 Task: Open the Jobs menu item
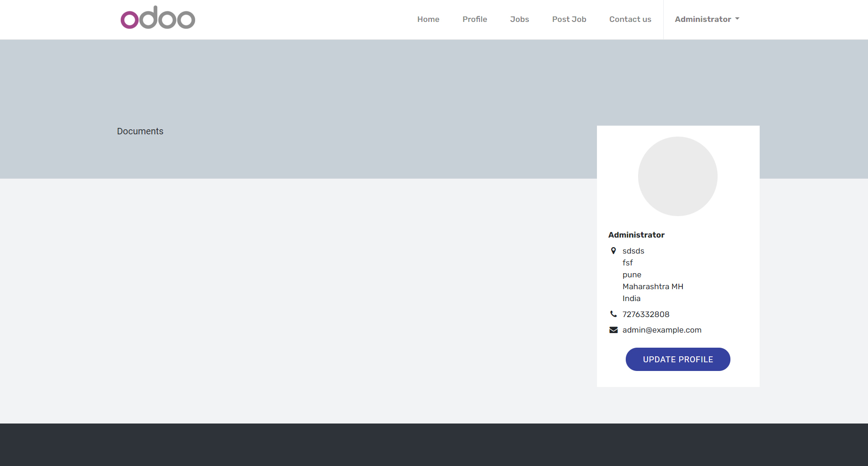tap(519, 19)
